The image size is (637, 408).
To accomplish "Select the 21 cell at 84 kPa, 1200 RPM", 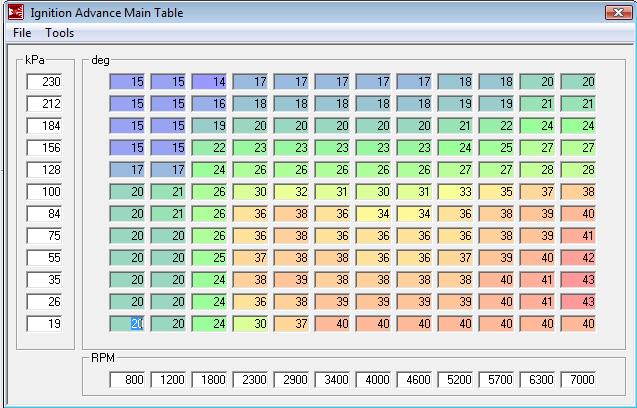I will pyautogui.click(x=168, y=213).
